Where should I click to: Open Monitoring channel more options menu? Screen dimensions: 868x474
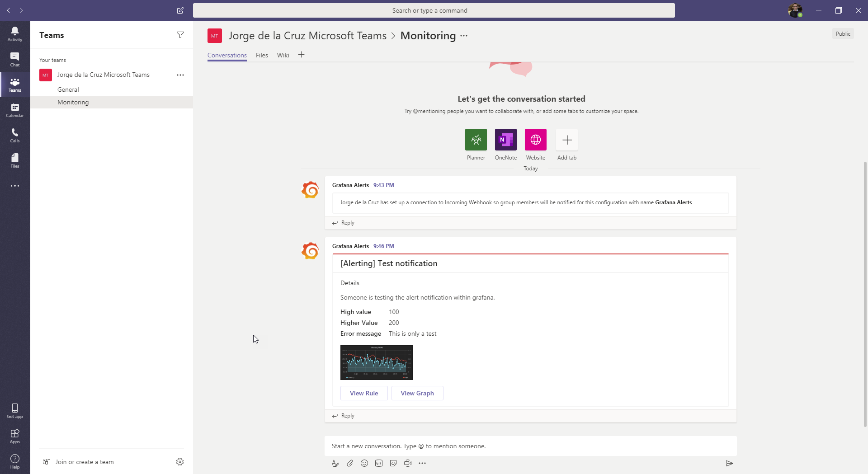click(464, 36)
